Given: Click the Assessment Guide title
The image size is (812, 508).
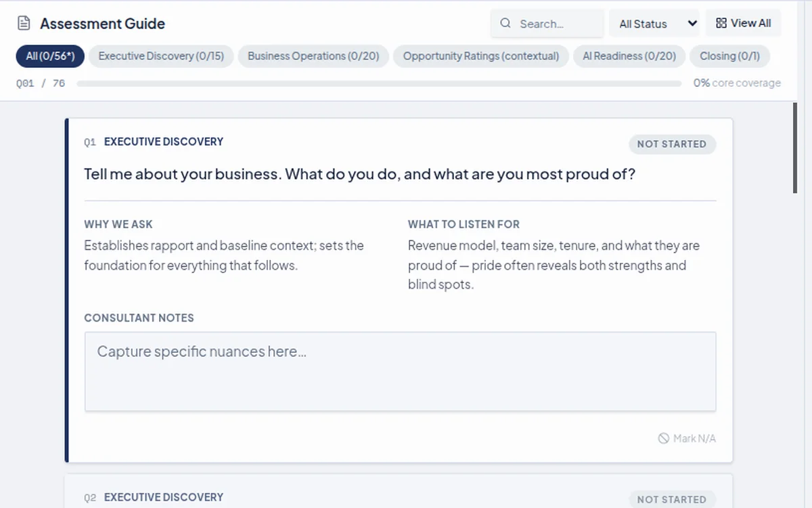Looking at the screenshot, I should tap(102, 24).
